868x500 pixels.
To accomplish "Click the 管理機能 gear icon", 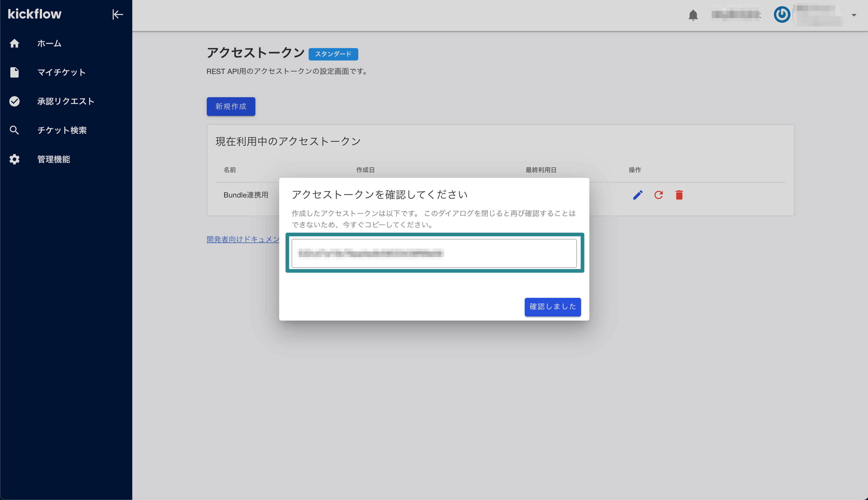I will coord(14,159).
